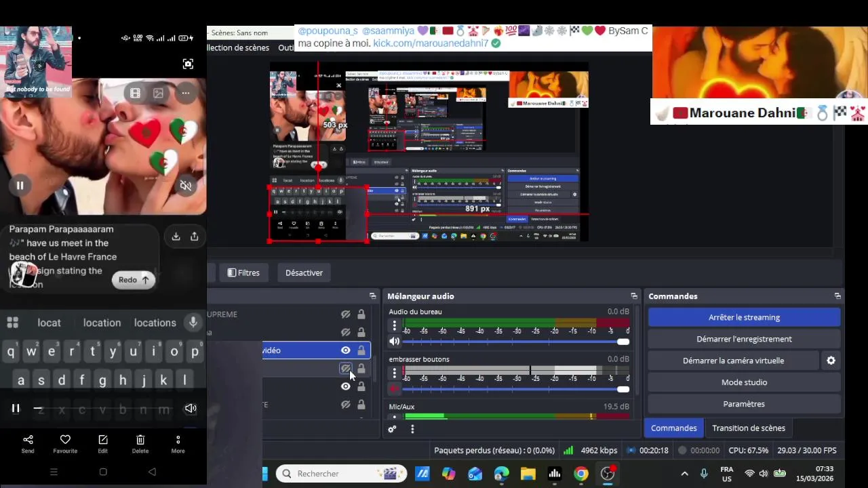Open virtual camera settings gear

coord(831,361)
